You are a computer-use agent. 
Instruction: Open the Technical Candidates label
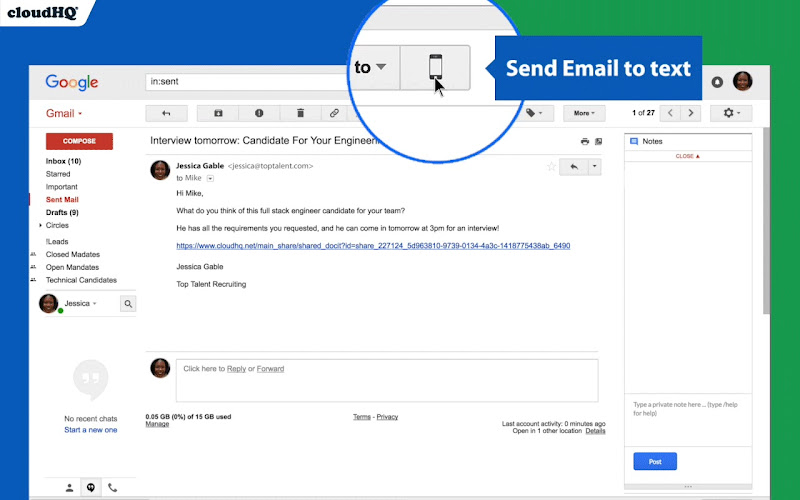(81, 280)
